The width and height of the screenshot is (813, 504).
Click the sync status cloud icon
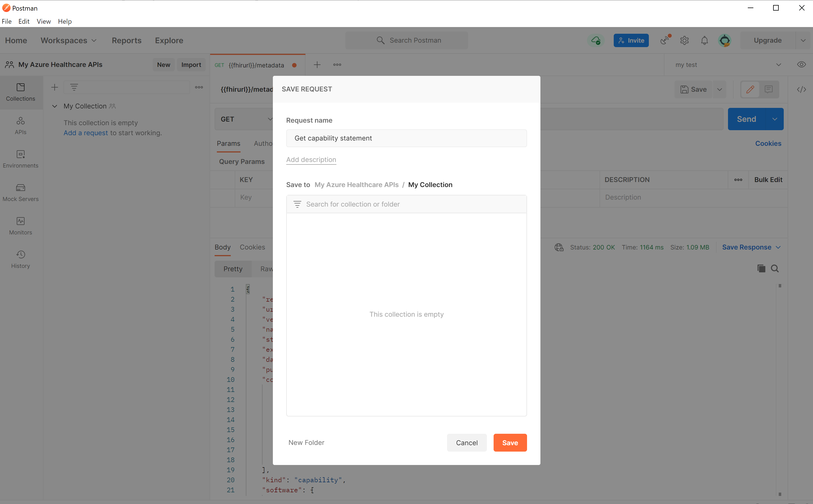[x=596, y=40]
